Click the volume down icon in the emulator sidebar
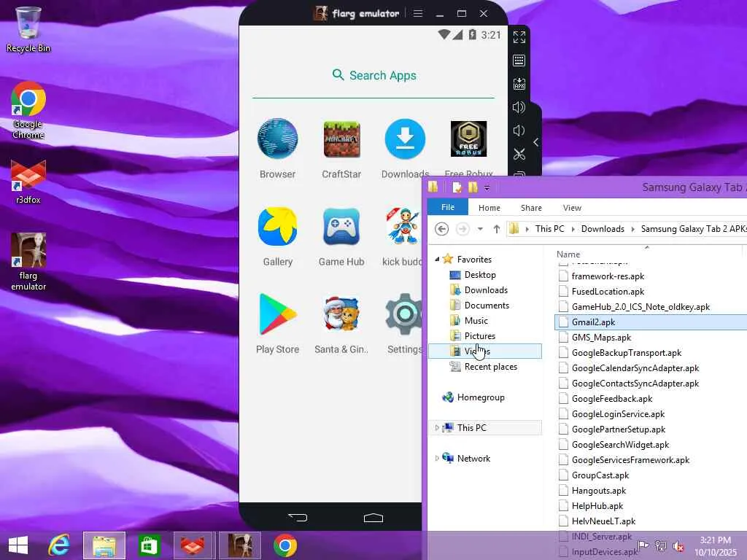This screenshot has width=747, height=560. (519, 131)
